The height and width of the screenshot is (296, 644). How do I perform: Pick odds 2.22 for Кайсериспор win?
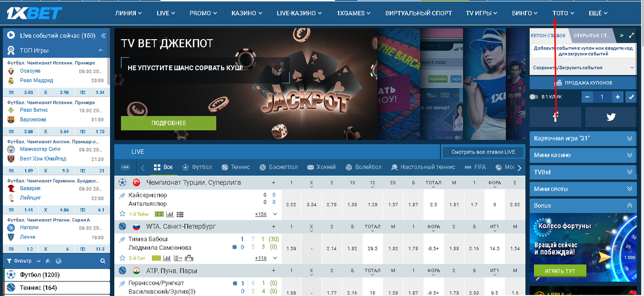(x=291, y=205)
